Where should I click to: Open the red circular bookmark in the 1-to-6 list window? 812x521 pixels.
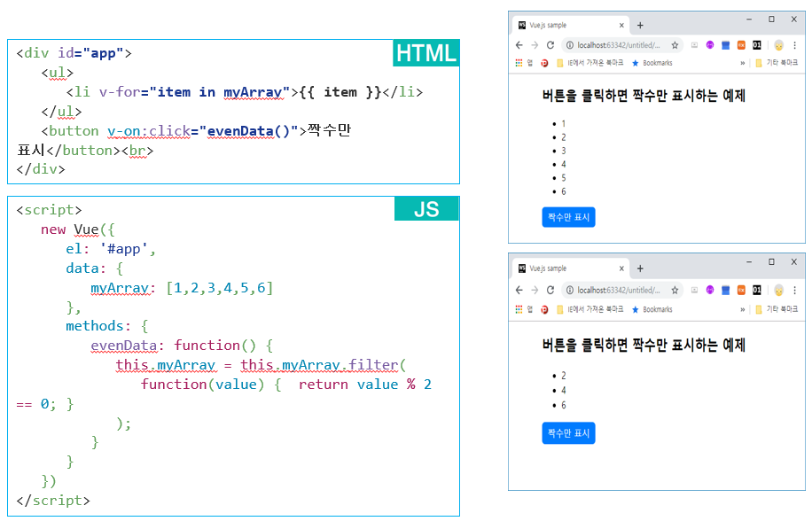point(544,63)
